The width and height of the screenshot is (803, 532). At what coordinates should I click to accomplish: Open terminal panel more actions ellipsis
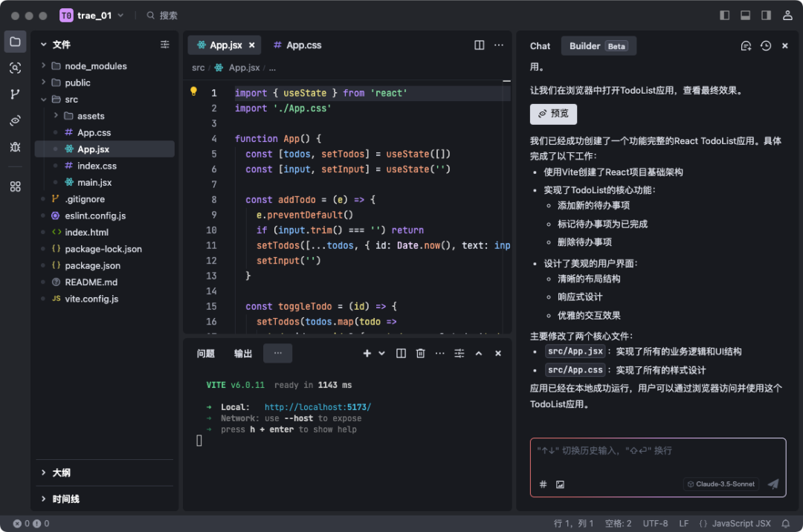(x=440, y=354)
